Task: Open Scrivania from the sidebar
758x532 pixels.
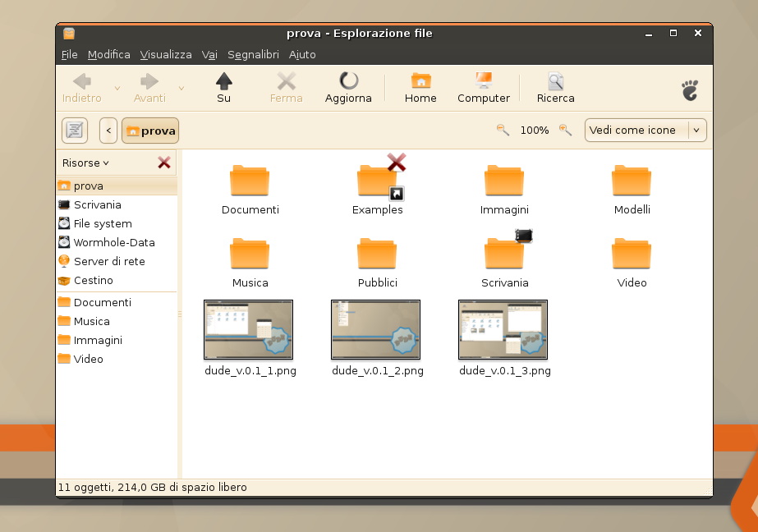Action: point(117,205)
